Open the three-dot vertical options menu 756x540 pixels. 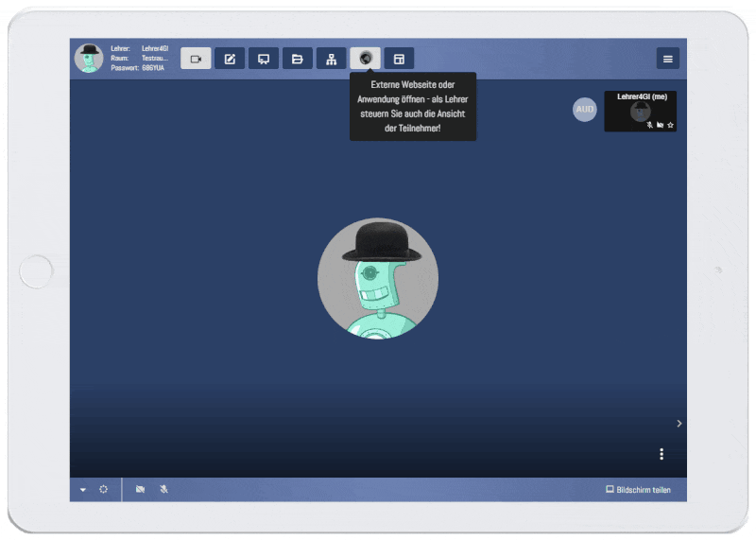coord(661,454)
